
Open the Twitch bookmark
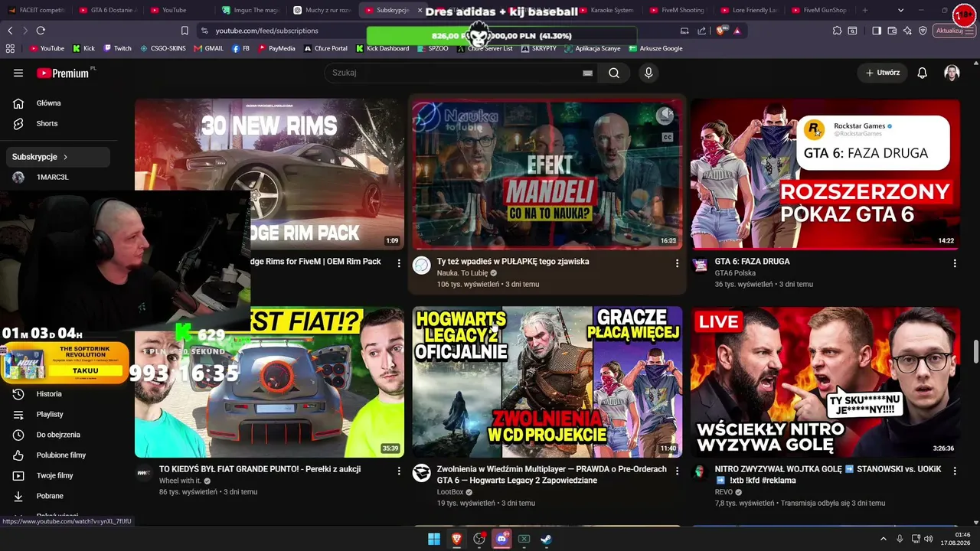pyautogui.click(x=117, y=48)
